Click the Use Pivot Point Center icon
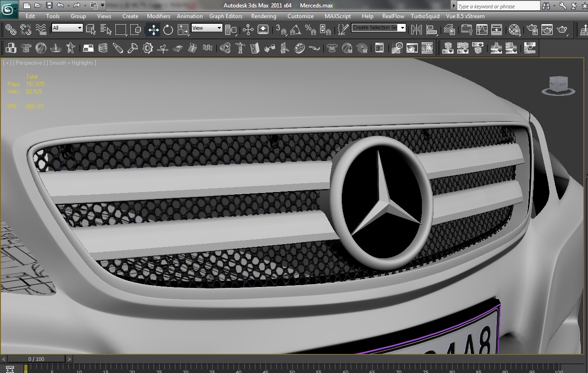Screen dimensions: 588x373 [231, 30]
